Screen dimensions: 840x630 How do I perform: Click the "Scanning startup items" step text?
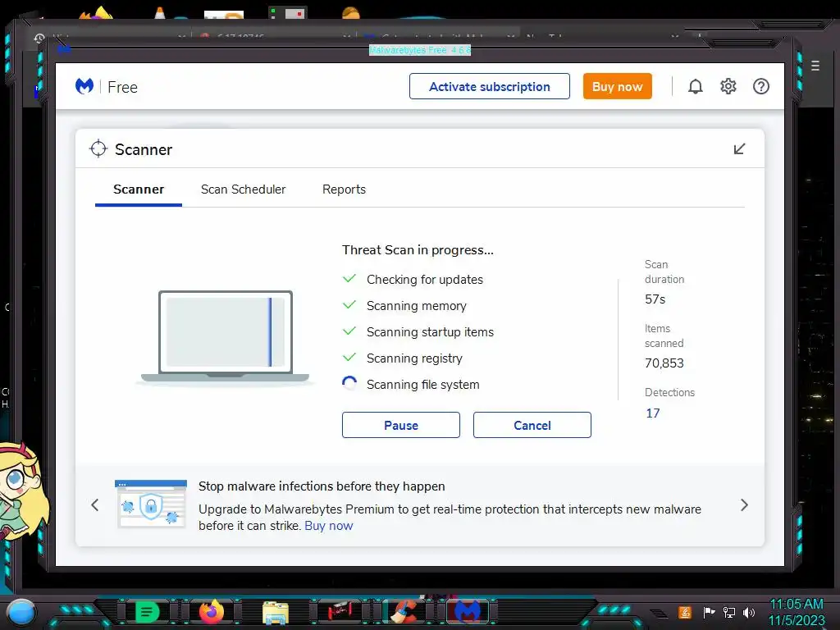430,332
